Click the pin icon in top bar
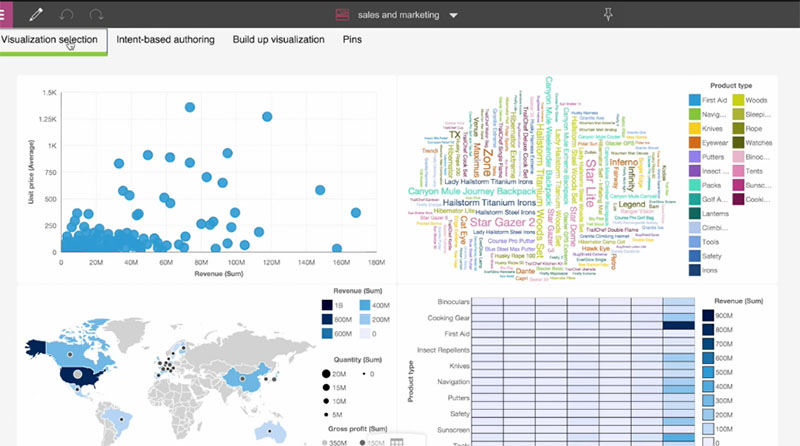This screenshot has width=800, height=446. 611,14
